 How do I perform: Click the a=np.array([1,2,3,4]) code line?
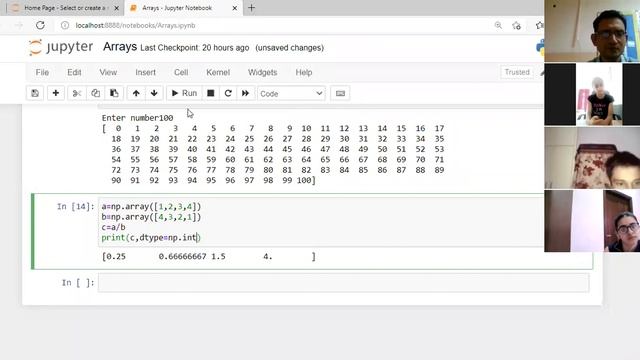[x=151, y=207]
